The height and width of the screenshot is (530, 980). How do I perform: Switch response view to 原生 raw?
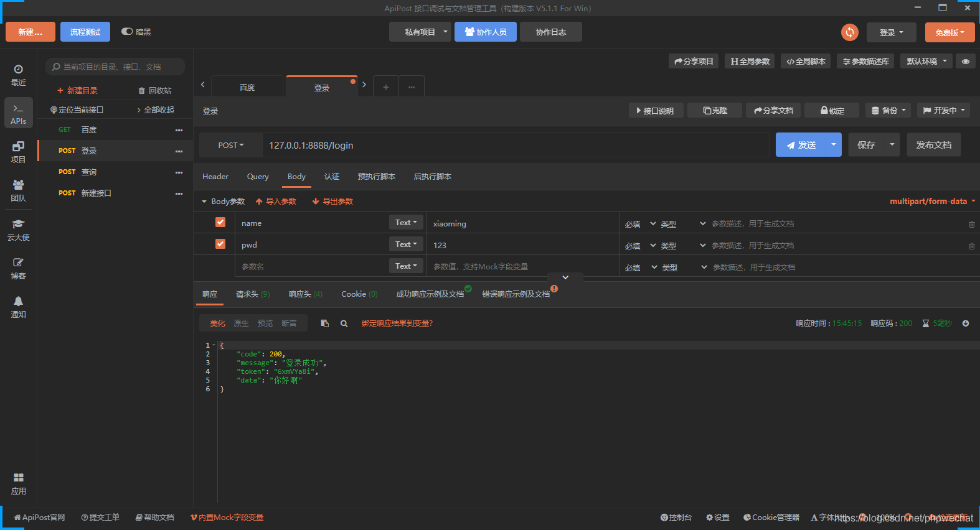pyautogui.click(x=241, y=323)
